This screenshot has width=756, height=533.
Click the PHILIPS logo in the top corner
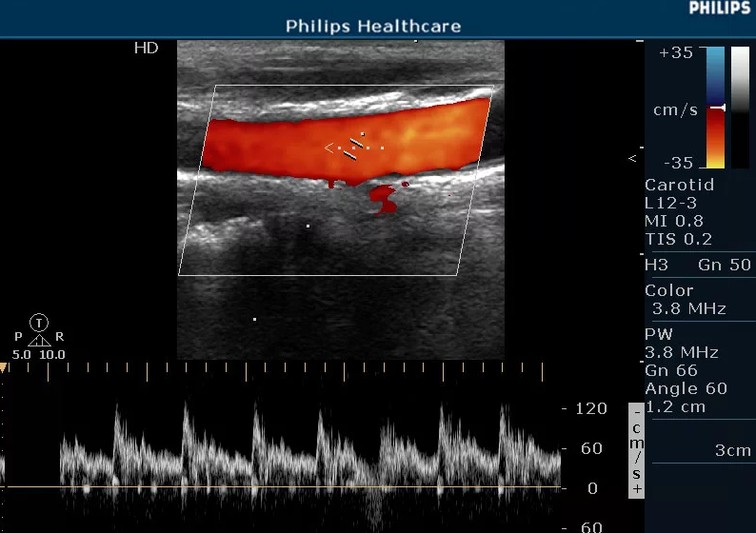click(x=719, y=9)
